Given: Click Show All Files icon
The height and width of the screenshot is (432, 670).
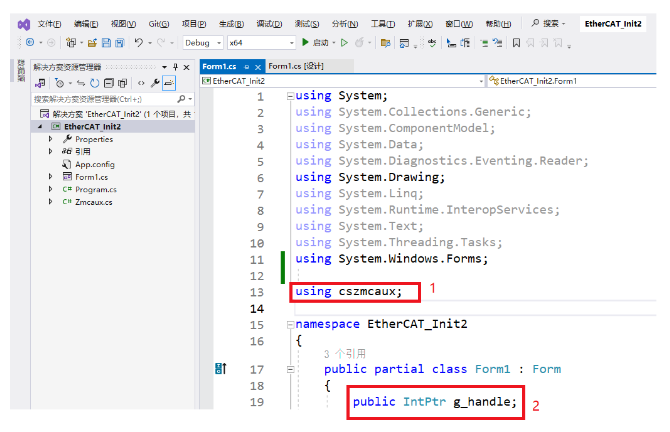Looking at the screenshot, I should pyautogui.click(x=123, y=83).
